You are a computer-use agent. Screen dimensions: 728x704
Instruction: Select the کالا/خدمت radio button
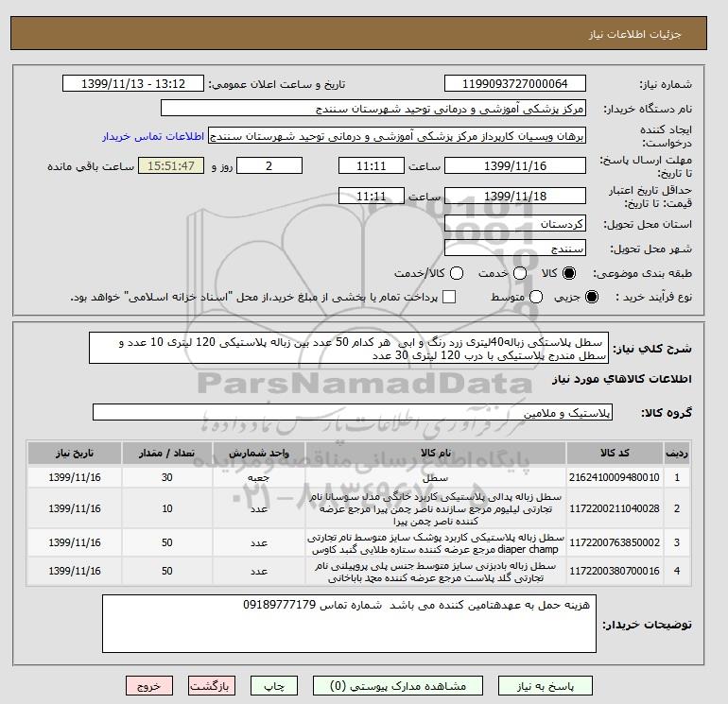[x=457, y=273]
